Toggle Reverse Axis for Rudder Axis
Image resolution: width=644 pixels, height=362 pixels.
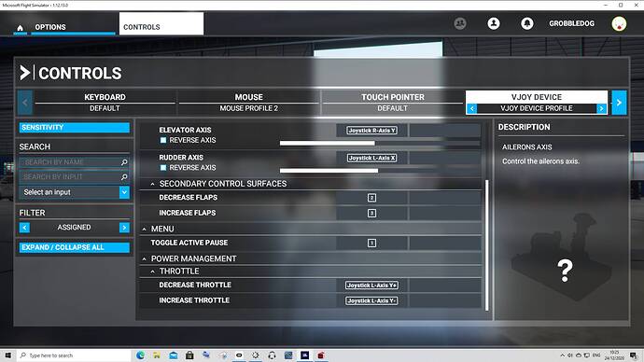(x=163, y=168)
